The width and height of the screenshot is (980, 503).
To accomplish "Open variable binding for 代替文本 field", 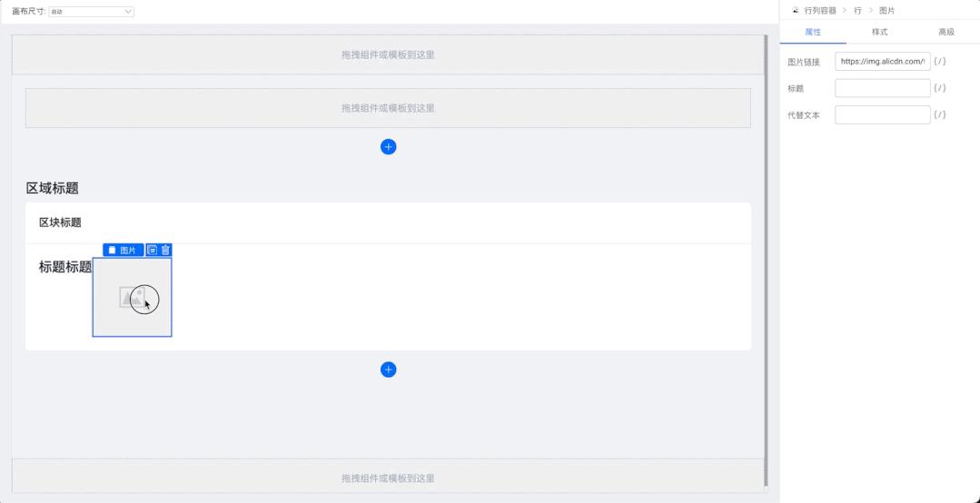I will click(x=940, y=114).
